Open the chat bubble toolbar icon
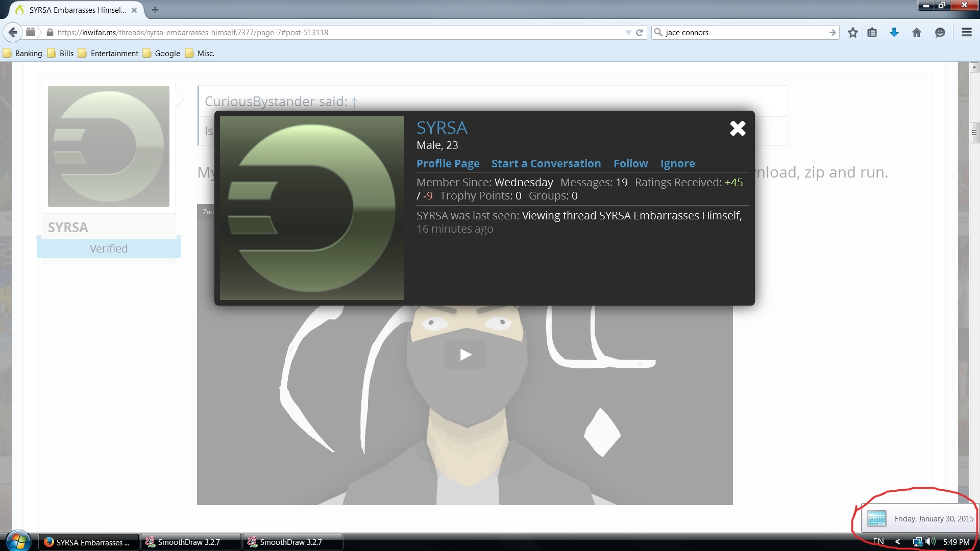The width and height of the screenshot is (980, 551). [940, 33]
